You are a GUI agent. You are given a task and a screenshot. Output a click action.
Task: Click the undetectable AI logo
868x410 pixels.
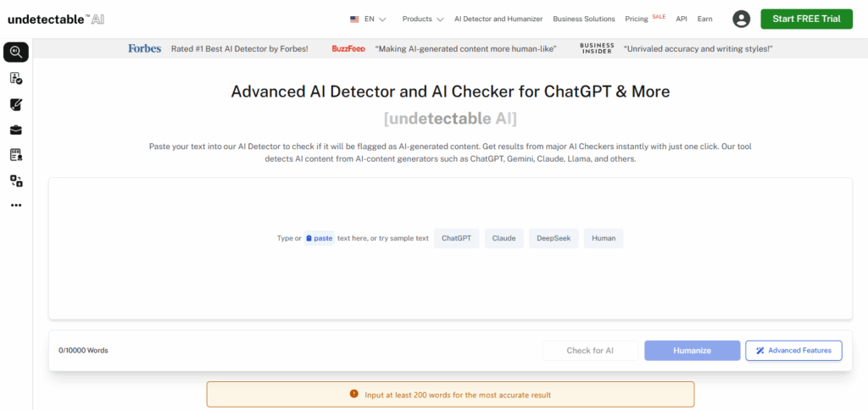click(56, 19)
